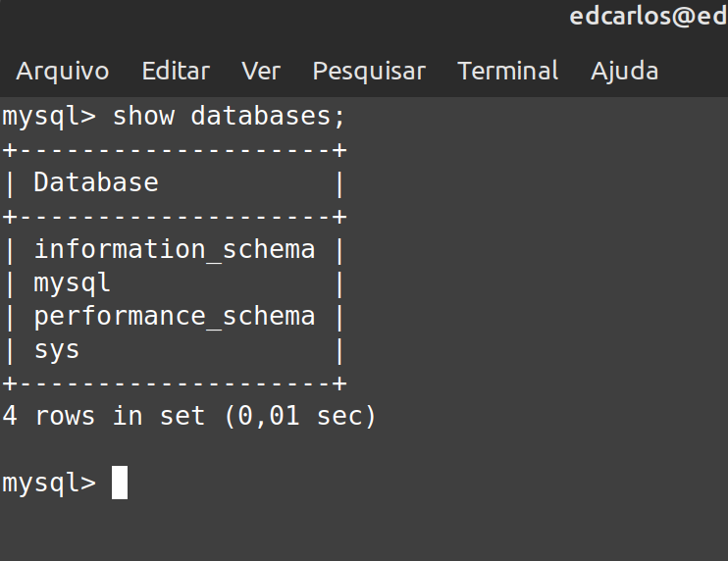Click the last mysql> prompt

tap(49, 483)
